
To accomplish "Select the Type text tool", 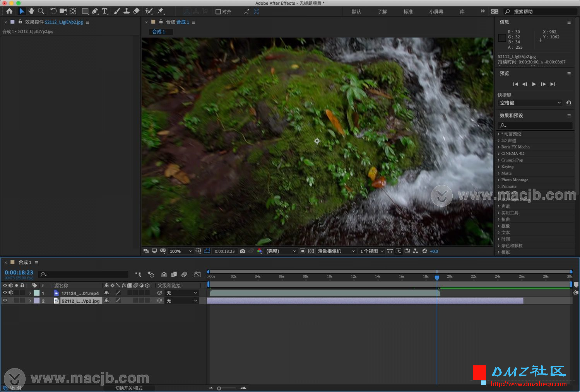I will pyautogui.click(x=104, y=11).
